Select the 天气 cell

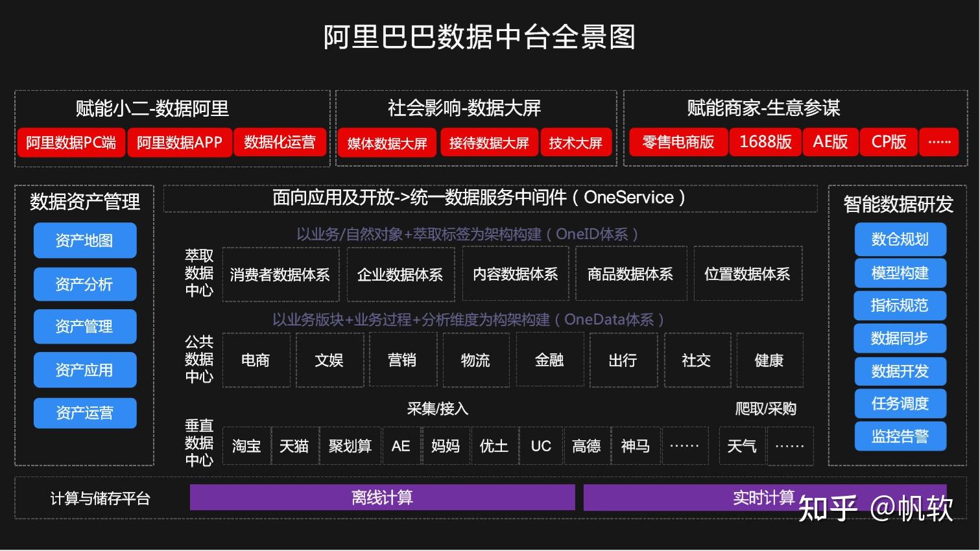(742, 446)
